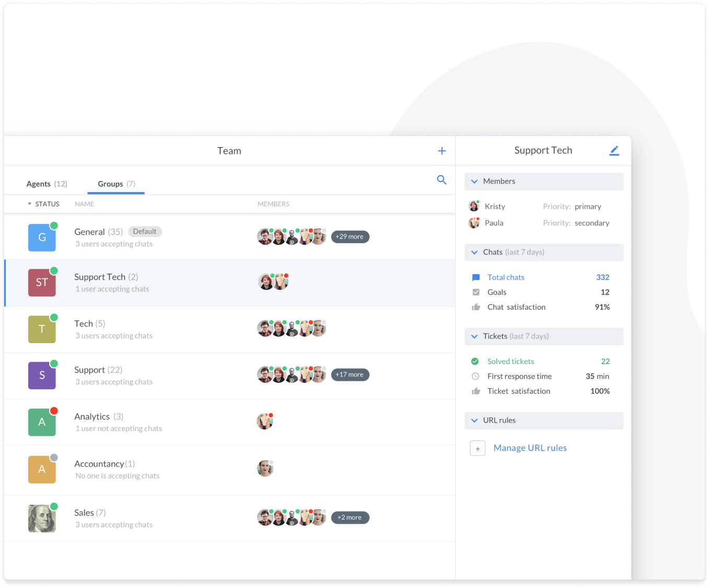The height and width of the screenshot is (588, 709).
Task: Click the First response time 35 min value
Action: (597, 376)
